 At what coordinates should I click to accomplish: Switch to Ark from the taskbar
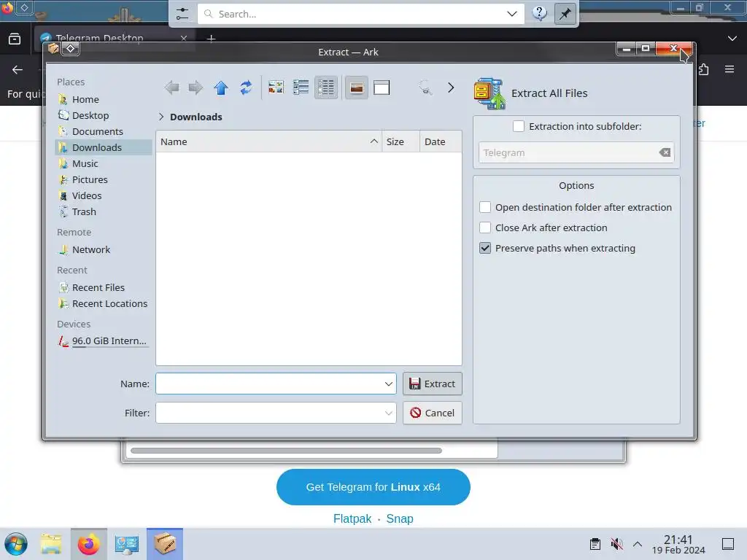tap(165, 544)
